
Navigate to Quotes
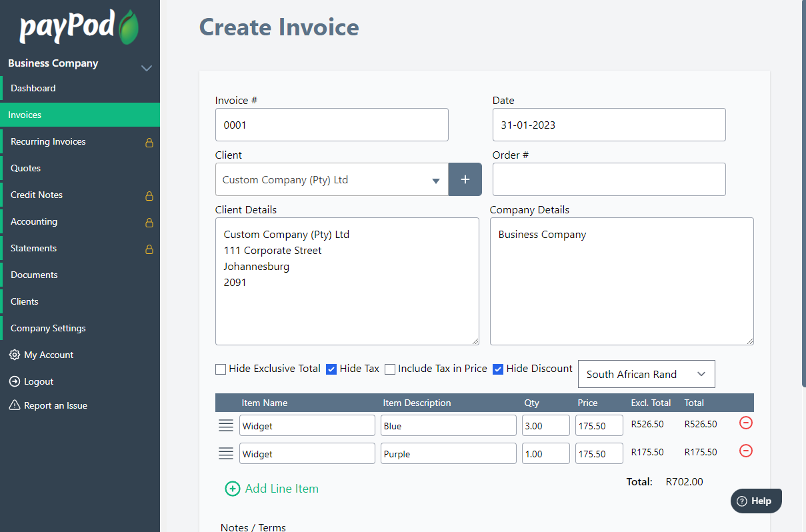80,168
